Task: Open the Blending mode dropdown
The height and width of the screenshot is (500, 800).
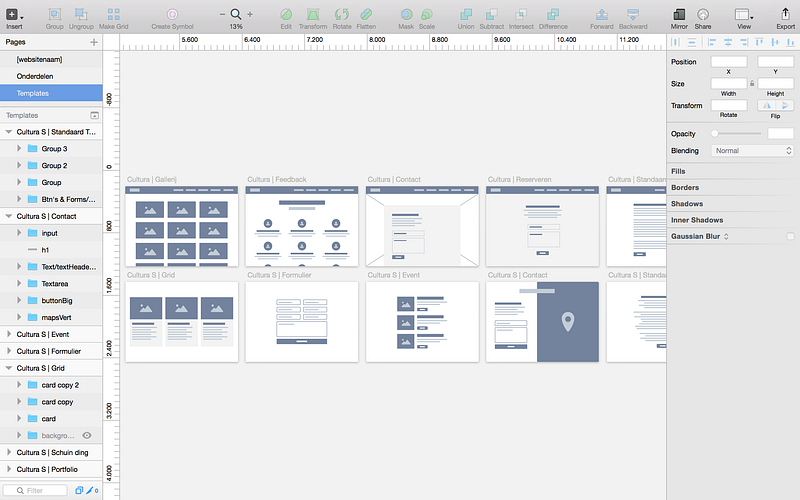Action: [x=753, y=151]
